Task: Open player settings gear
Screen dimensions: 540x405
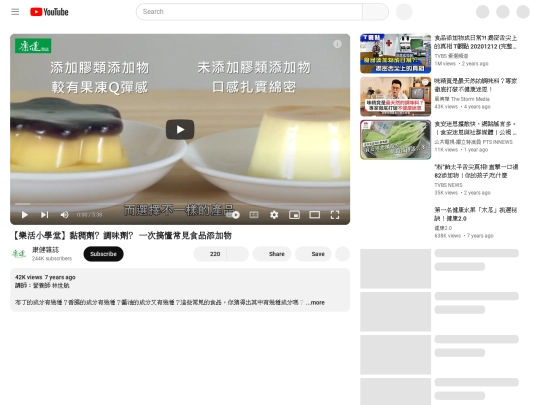Action: tap(274, 215)
